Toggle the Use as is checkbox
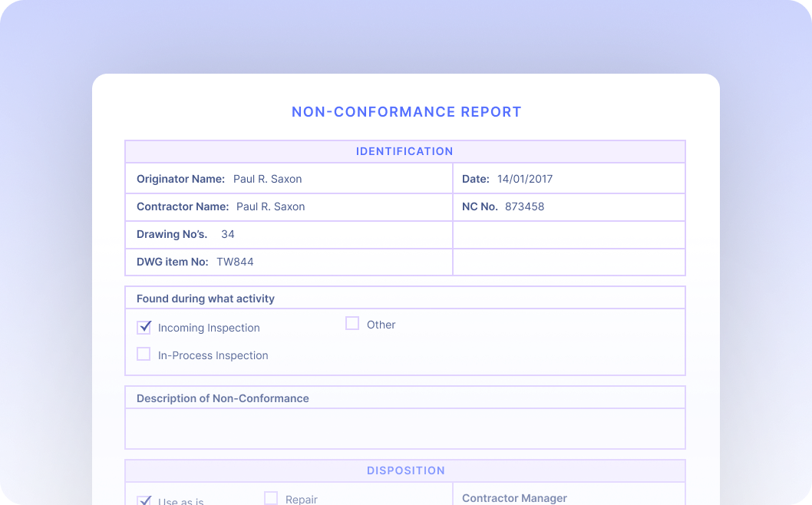The width and height of the screenshot is (812, 505). point(144,501)
